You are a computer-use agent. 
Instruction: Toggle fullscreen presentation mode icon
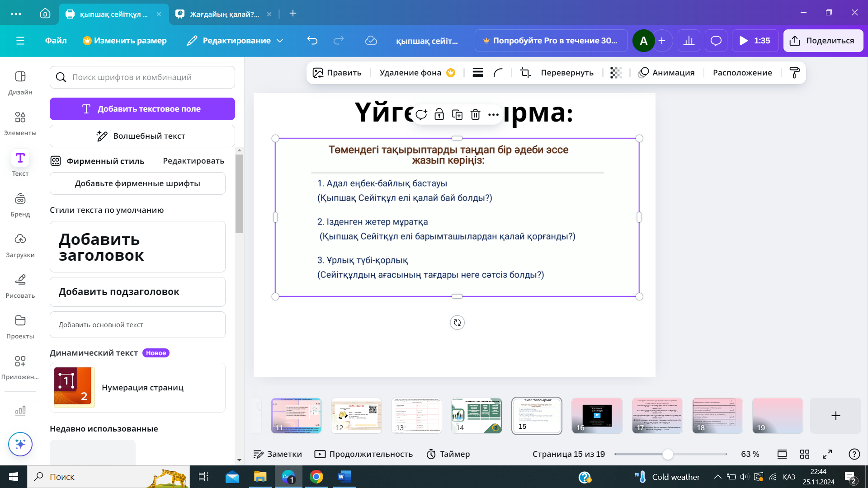click(827, 454)
